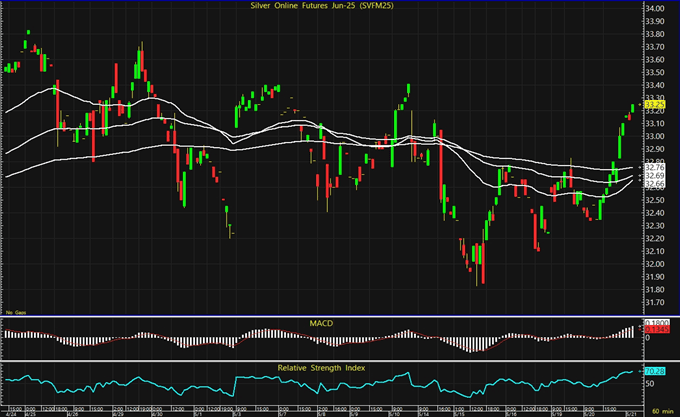Click the red MACD value tag
Screen dimensions: 680x417
point(655,329)
